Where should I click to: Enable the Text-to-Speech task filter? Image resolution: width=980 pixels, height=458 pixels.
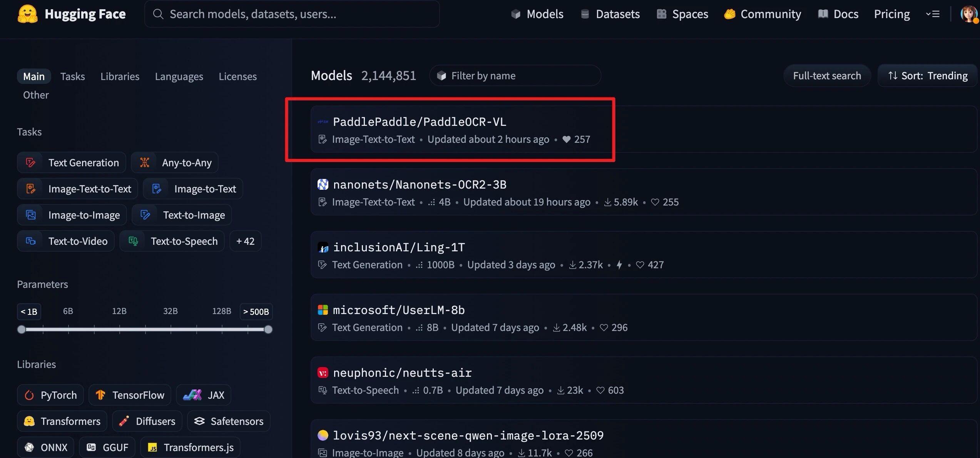click(172, 241)
